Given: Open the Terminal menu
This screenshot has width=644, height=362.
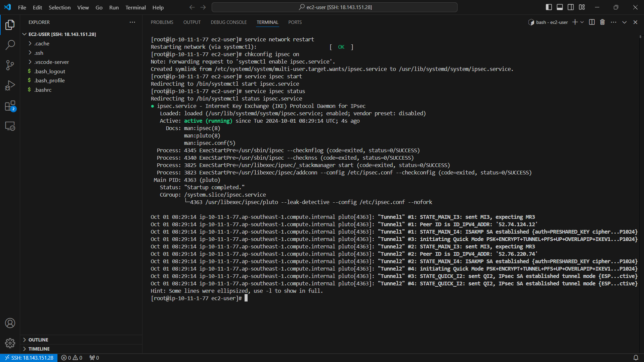Looking at the screenshot, I should click(135, 7).
